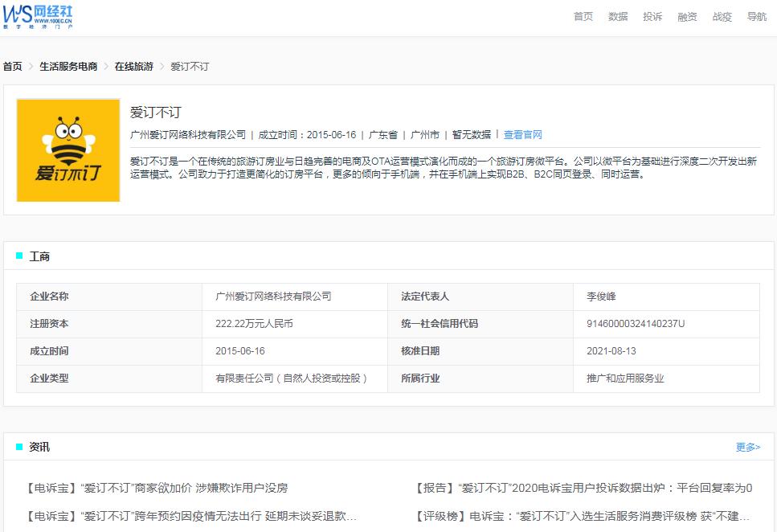
Task: Open the 商家欲加价 涉嫌欺诈 news article
Action: [158, 486]
